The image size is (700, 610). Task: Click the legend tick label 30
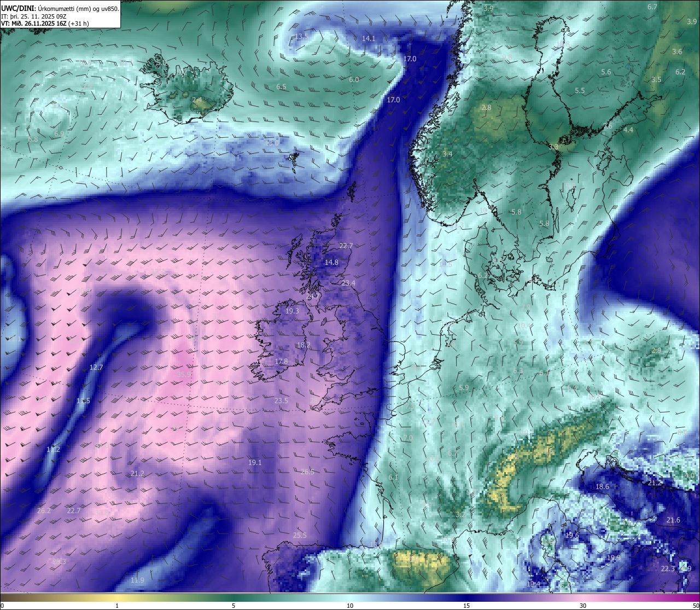point(583,606)
